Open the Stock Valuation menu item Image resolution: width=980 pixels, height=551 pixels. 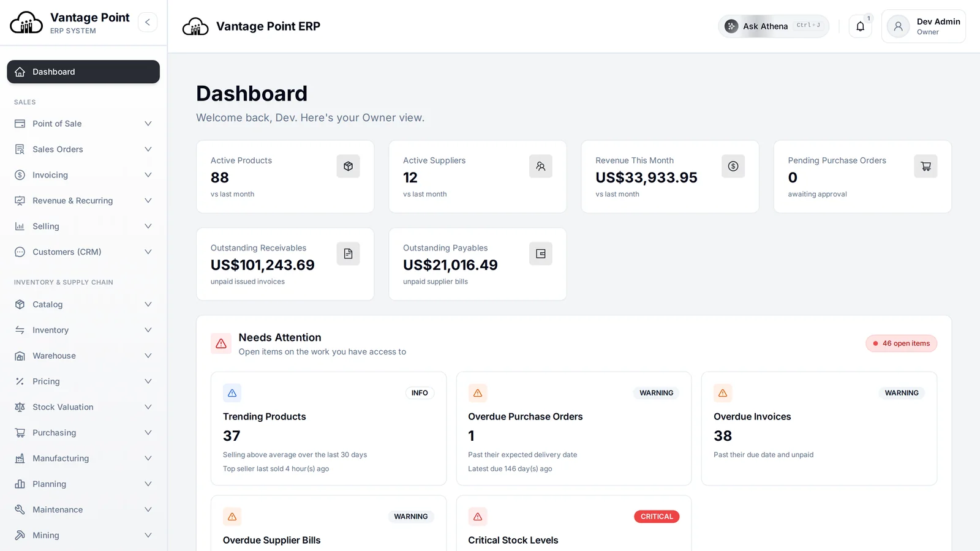click(83, 407)
